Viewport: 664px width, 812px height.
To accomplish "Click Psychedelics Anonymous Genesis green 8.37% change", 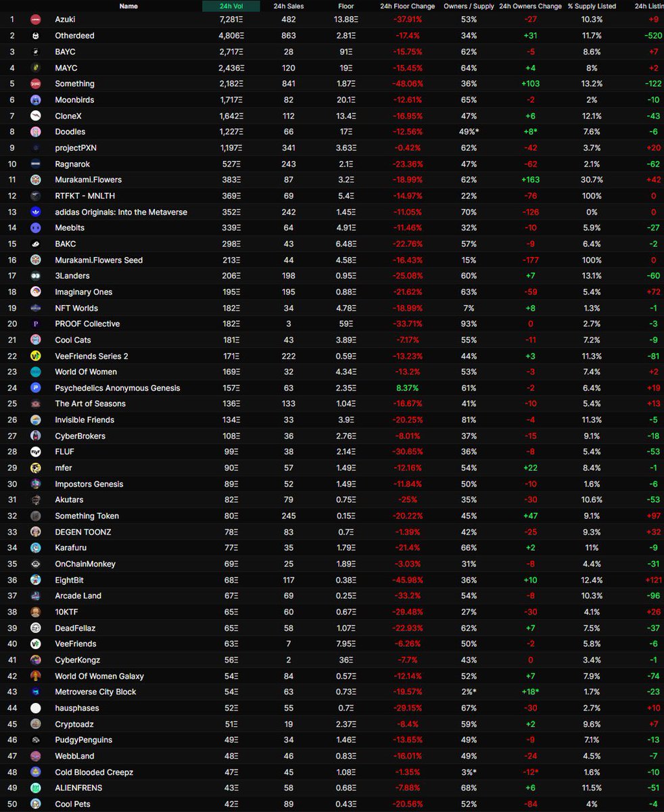I will coord(408,388).
